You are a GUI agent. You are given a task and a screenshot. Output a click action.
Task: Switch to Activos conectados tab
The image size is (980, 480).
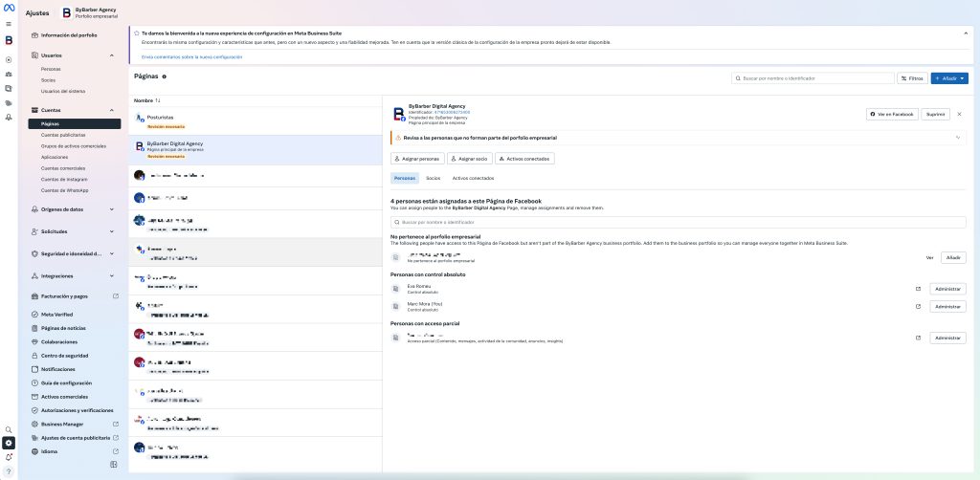[x=473, y=179]
